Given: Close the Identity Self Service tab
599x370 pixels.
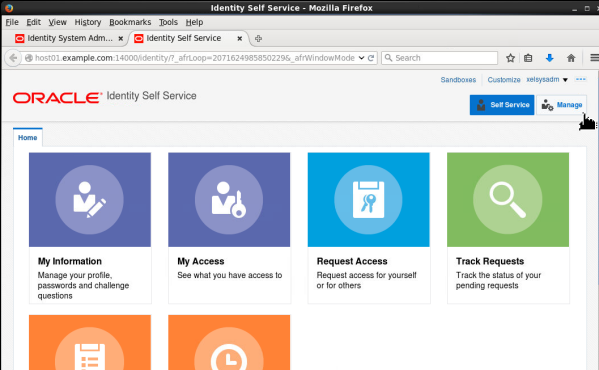Looking at the screenshot, I should point(240,39).
